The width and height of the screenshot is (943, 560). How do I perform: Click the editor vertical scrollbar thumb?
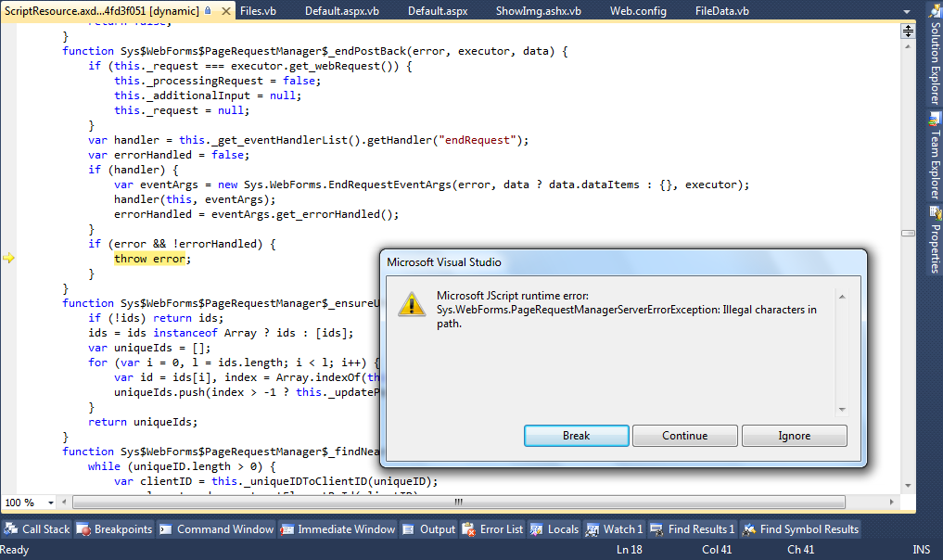click(908, 233)
